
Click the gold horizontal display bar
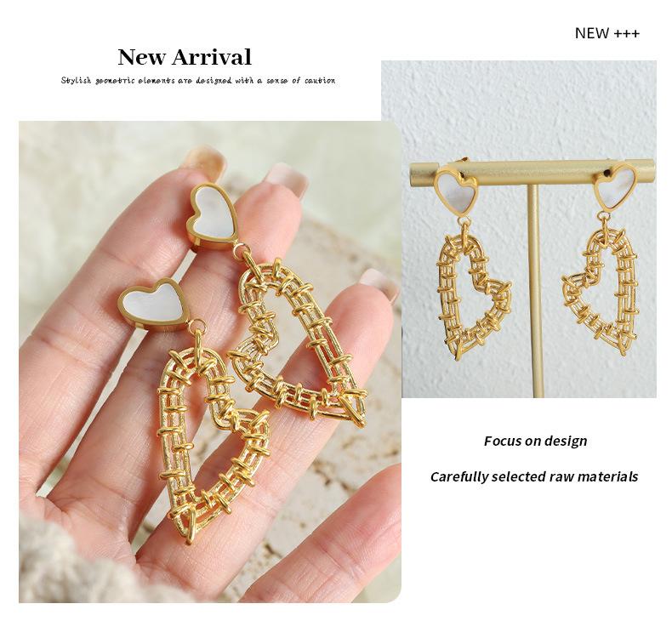click(532, 171)
